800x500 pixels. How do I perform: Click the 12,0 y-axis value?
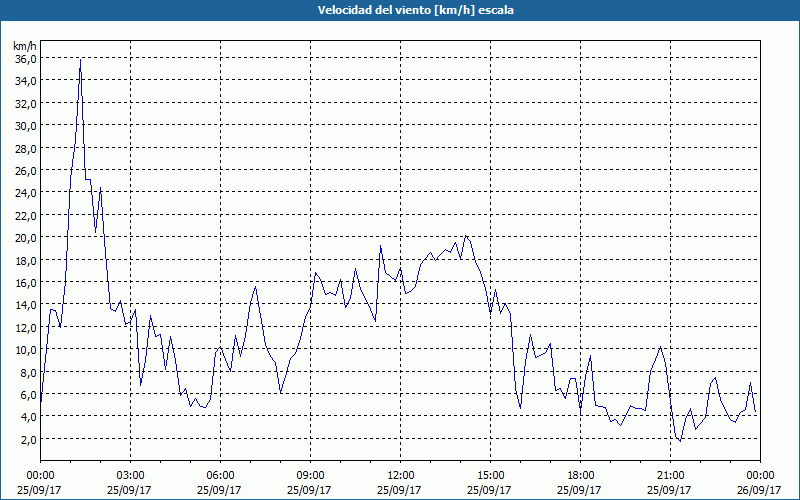[x=27, y=327]
